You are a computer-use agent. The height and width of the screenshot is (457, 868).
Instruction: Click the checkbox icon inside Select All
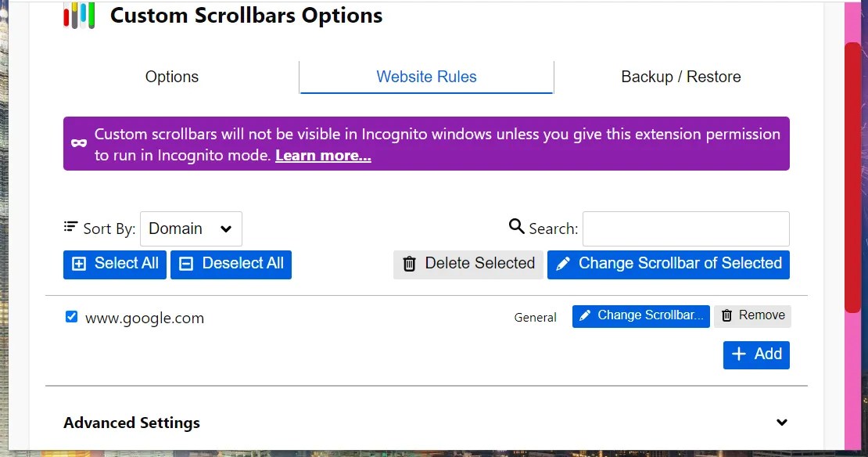coord(79,264)
